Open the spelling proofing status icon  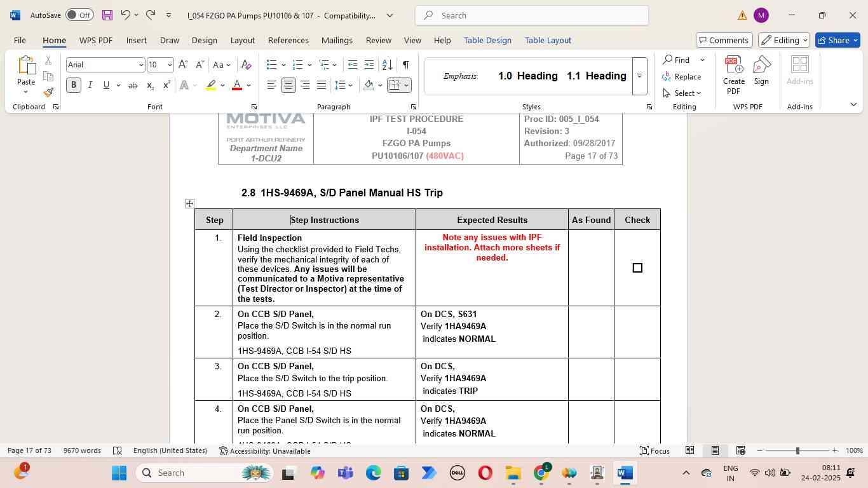click(118, 451)
